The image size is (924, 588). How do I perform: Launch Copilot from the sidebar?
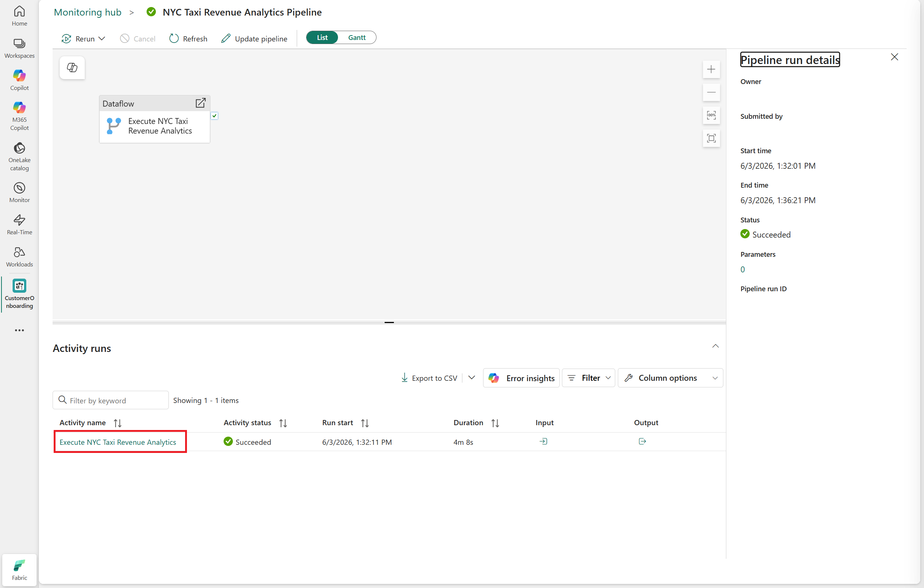19,80
